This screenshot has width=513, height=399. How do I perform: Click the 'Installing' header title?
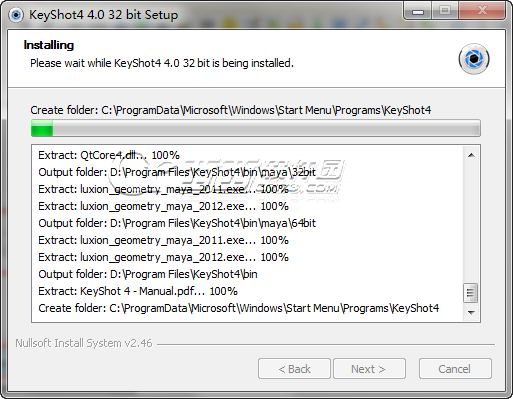pyautogui.click(x=49, y=45)
